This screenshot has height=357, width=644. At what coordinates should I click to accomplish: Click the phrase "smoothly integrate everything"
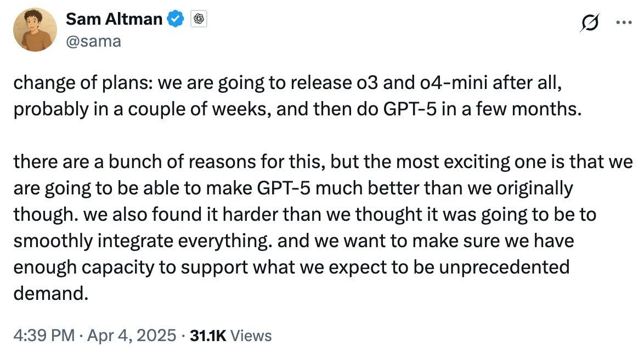(x=142, y=241)
